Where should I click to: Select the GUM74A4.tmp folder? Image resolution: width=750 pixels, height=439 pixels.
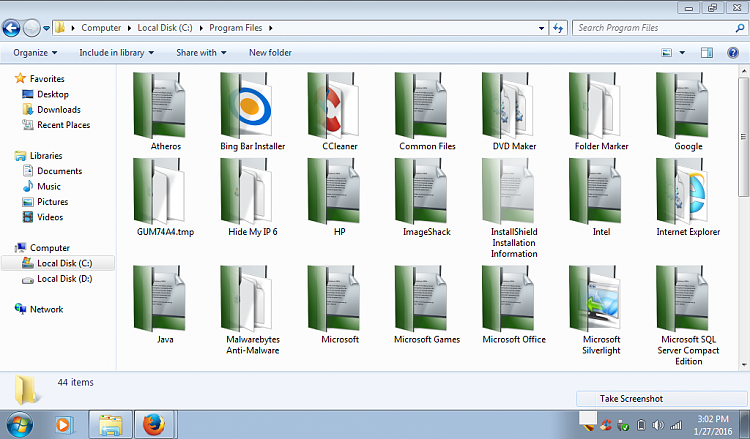(x=165, y=198)
